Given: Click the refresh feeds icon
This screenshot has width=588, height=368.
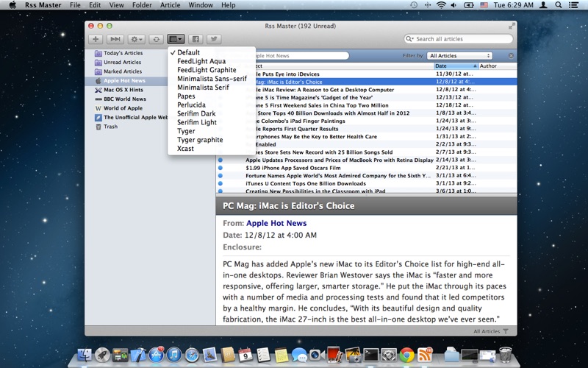Looking at the screenshot, I should 156,39.
